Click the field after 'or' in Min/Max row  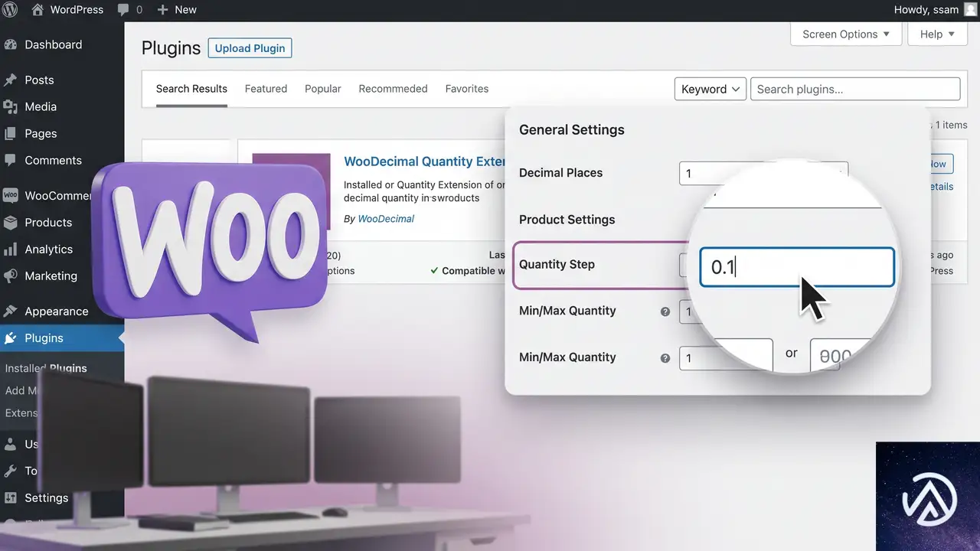click(841, 356)
